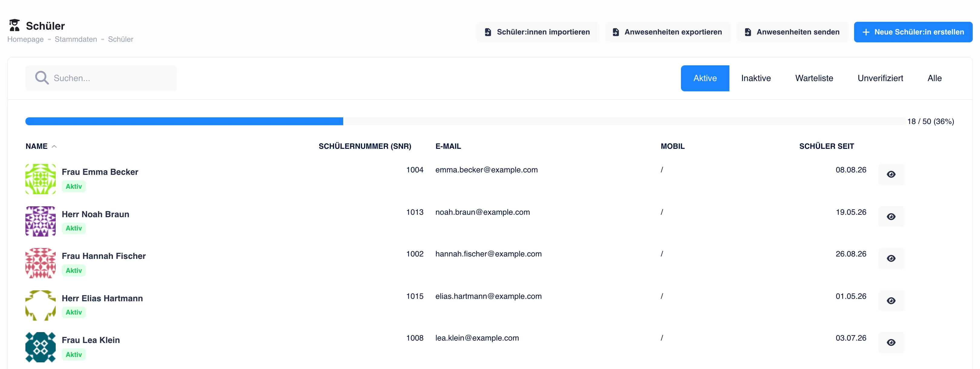The image size is (980, 369).
Task: Click the file icon on Schüler:innen importieren
Action: (x=488, y=32)
